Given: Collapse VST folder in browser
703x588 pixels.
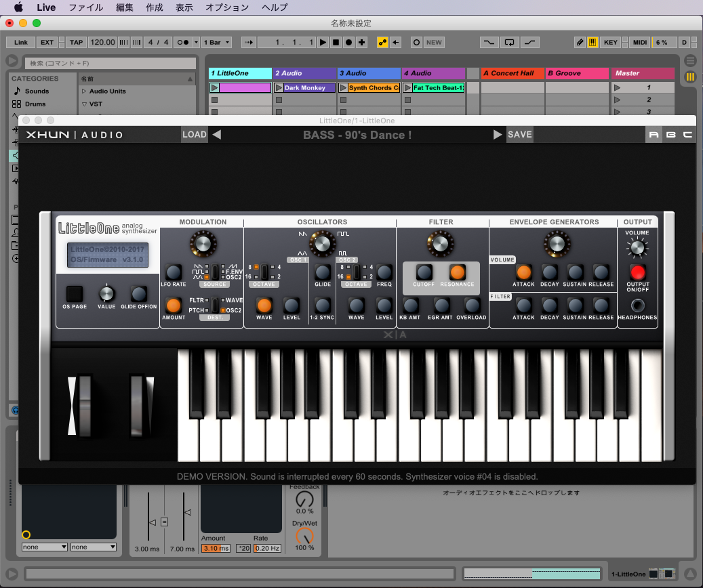Looking at the screenshot, I should pos(84,104).
